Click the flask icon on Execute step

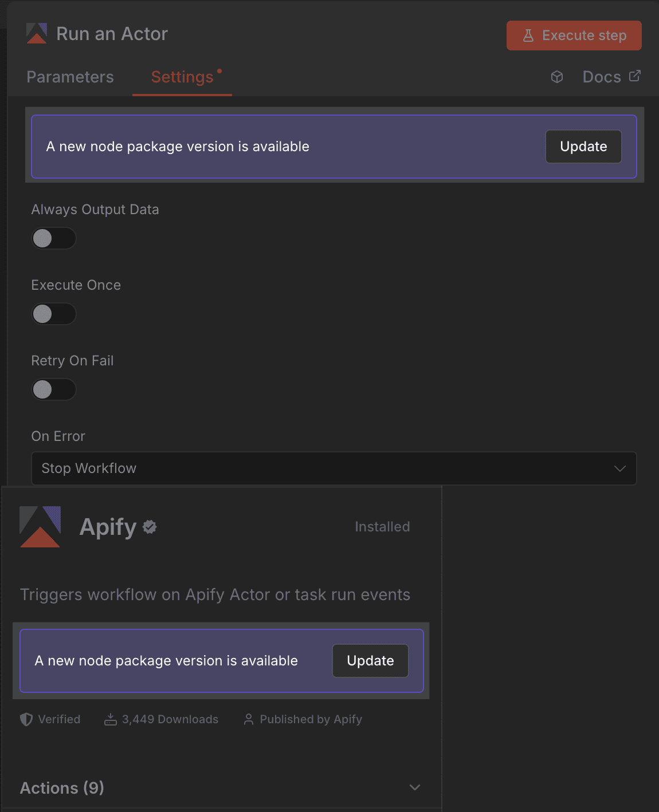pyautogui.click(x=527, y=35)
